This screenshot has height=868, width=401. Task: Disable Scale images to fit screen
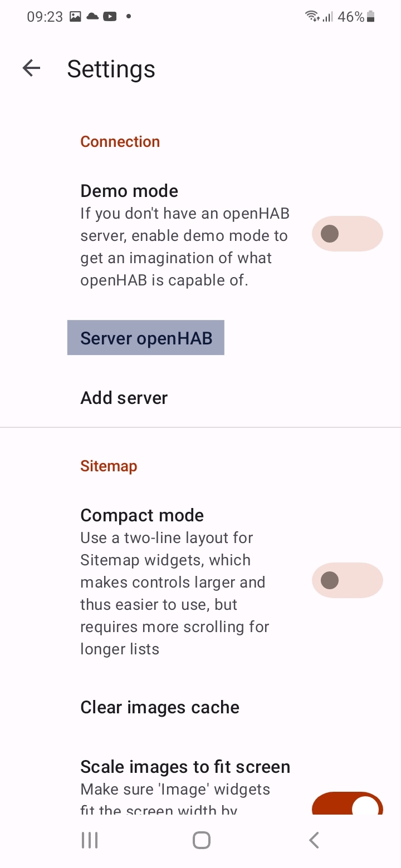pos(347,803)
